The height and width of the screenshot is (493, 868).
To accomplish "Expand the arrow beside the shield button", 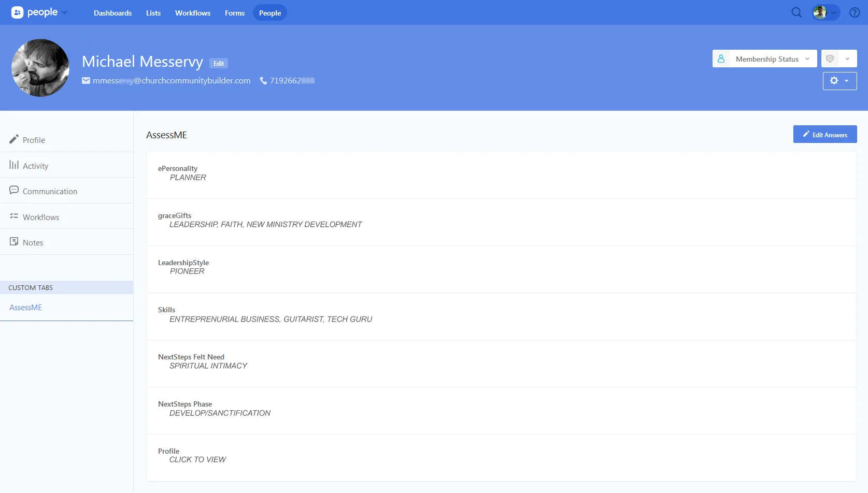I will 847,59.
